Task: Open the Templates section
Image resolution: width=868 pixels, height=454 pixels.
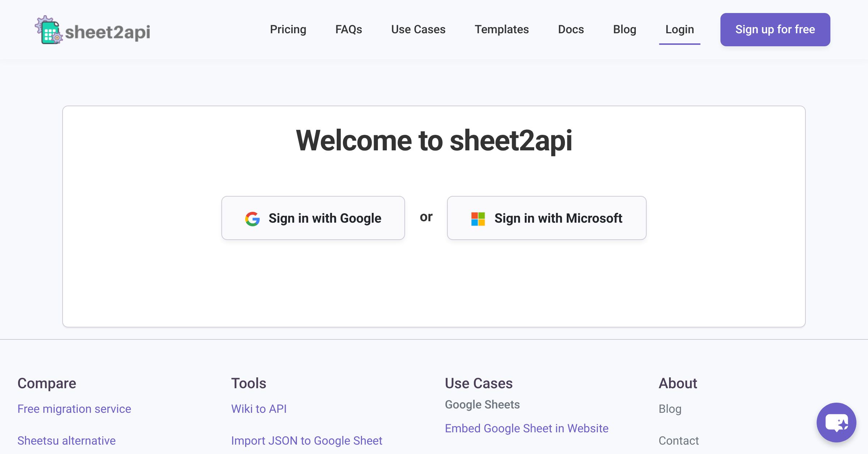Action: (502, 29)
